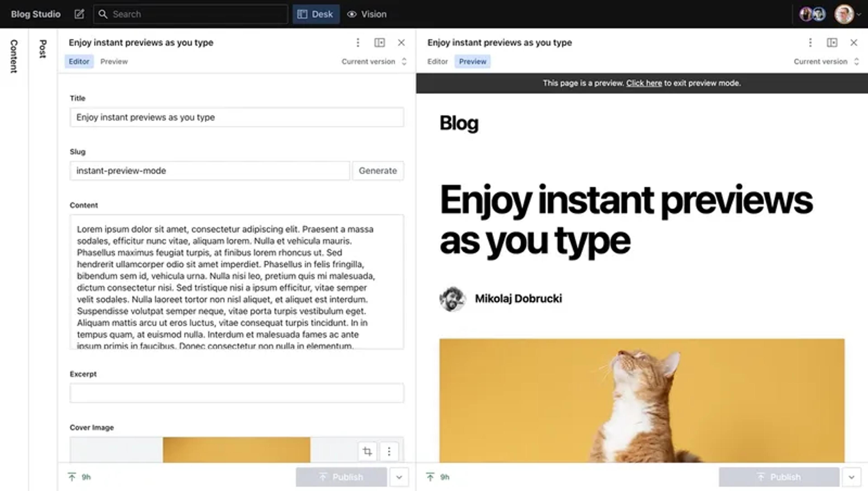Click the collaborator avatars in top bar
This screenshot has width=868, height=491.
pyautogui.click(x=812, y=14)
